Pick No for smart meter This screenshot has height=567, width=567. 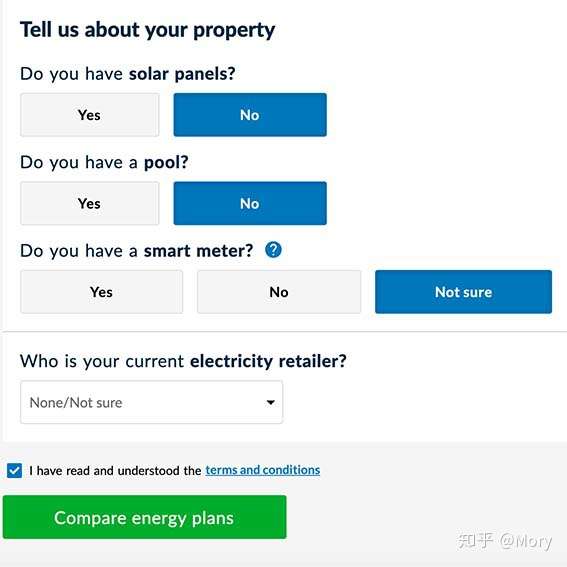pyautogui.click(x=279, y=292)
